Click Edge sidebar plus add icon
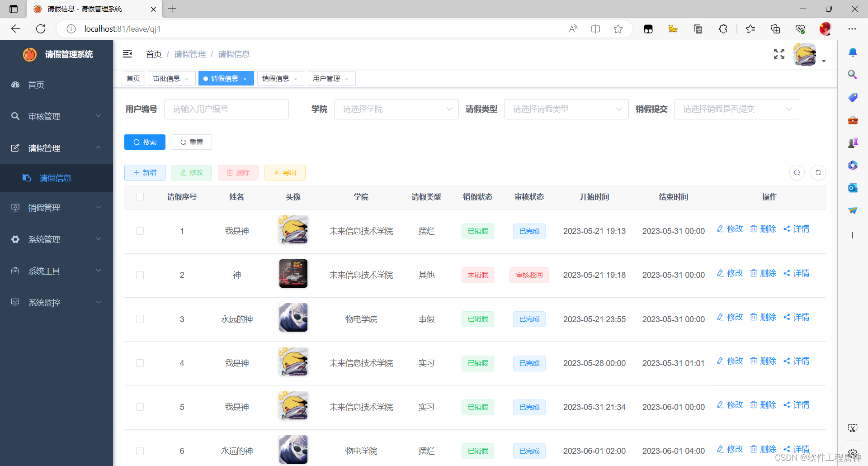The height and width of the screenshot is (466, 868). (853, 235)
